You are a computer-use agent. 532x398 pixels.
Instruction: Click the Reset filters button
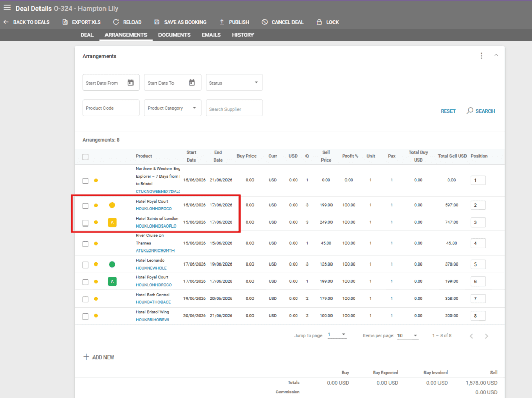coord(448,111)
